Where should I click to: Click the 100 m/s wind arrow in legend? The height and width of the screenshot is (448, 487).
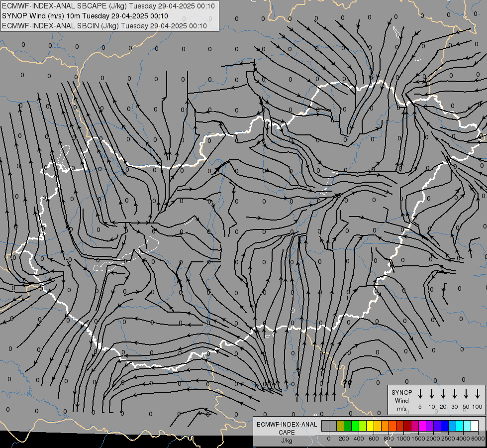[x=478, y=393]
